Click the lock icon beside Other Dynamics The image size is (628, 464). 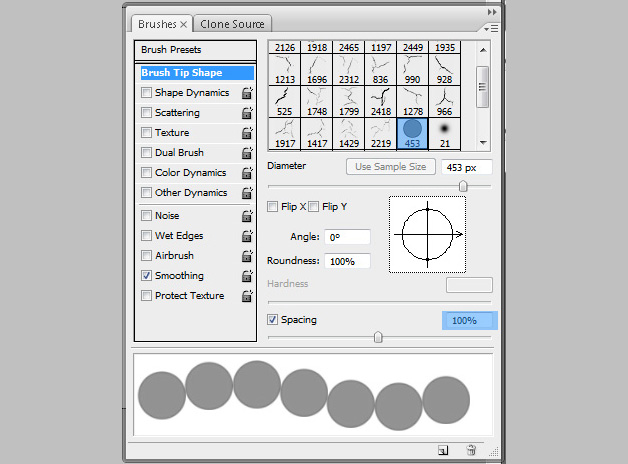[247, 193]
